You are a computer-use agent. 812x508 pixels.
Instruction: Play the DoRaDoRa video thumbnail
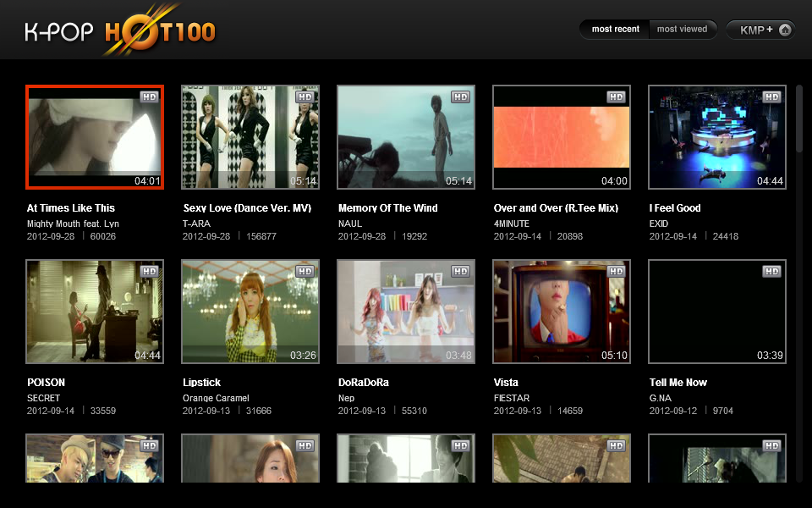(406, 312)
